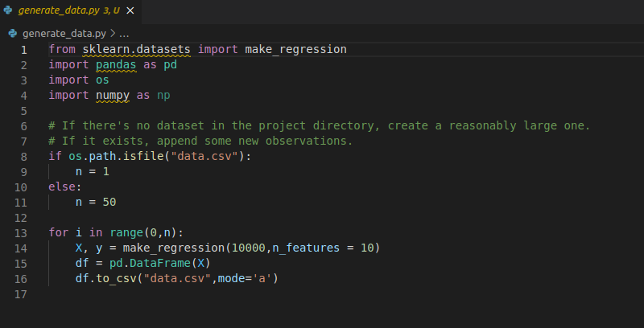Open the generate_data.py breadcrumb item
Viewport: 644px width, 328px height.
(64, 34)
